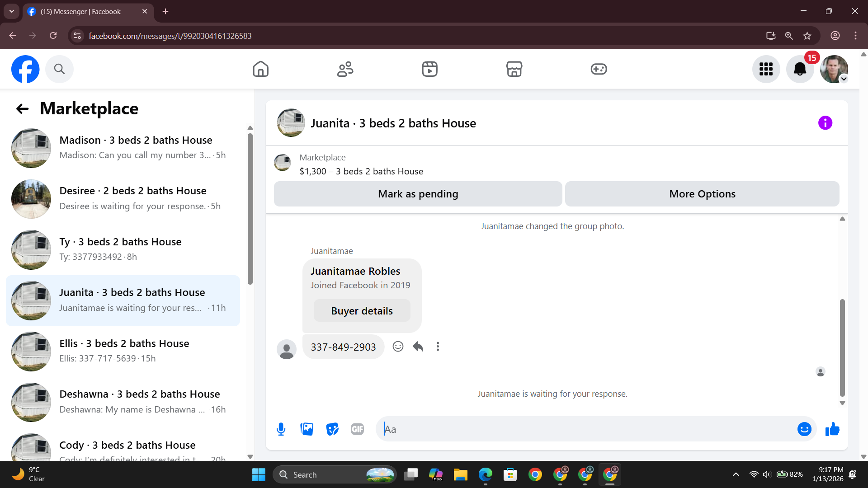The image size is (868, 488).
Task: Click the Aa message input field
Action: pyautogui.click(x=583, y=429)
